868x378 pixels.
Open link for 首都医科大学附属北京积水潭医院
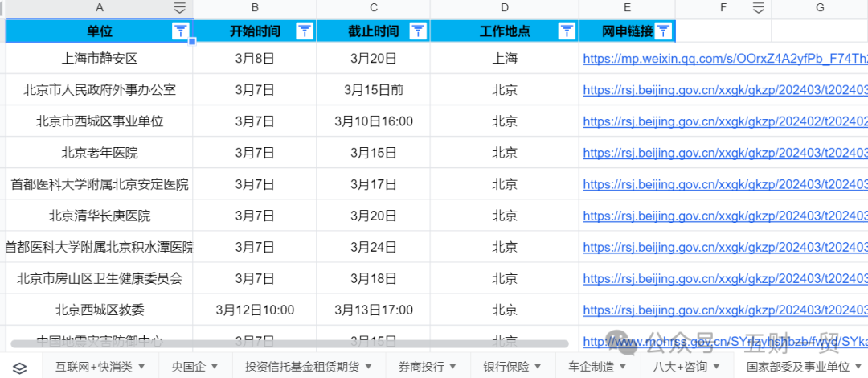[725, 247]
